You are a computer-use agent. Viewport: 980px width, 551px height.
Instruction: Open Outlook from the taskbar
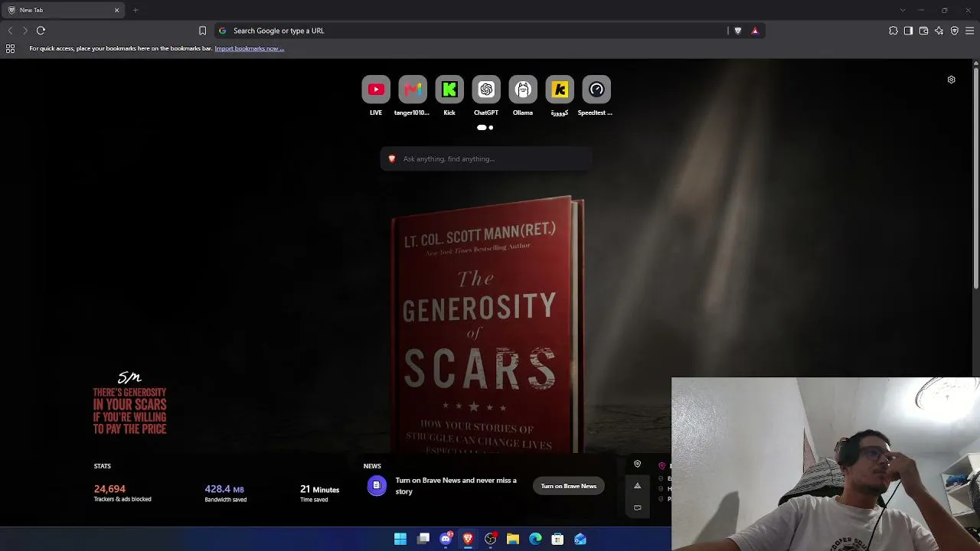point(580,539)
